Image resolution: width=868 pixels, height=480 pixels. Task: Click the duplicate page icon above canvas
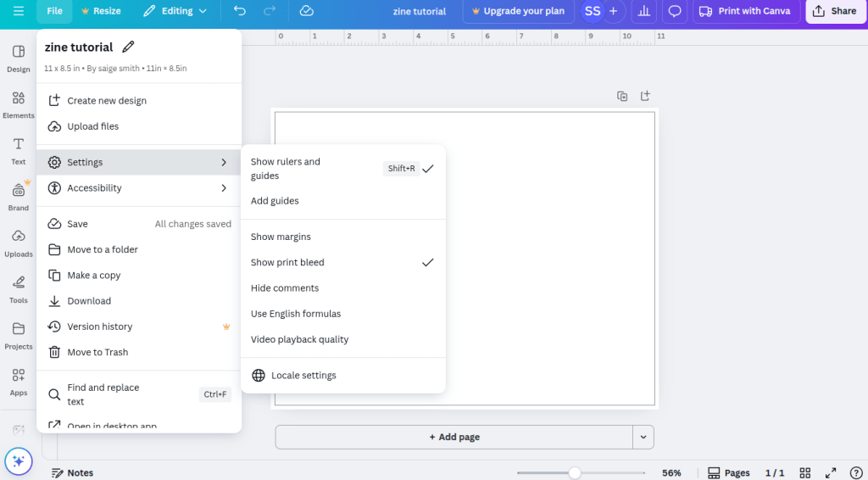pyautogui.click(x=622, y=96)
